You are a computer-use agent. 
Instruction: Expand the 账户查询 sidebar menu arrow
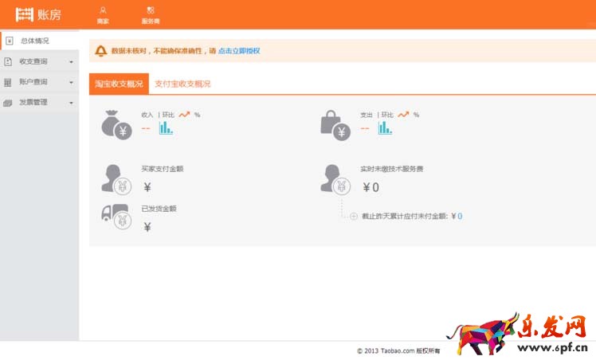coord(71,83)
